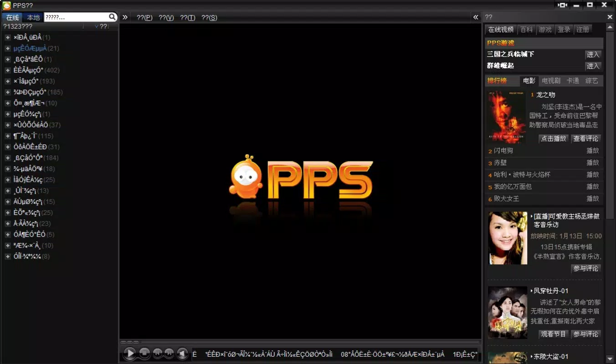Expand the category with (184) items
The image size is (616, 364).
(8, 158)
